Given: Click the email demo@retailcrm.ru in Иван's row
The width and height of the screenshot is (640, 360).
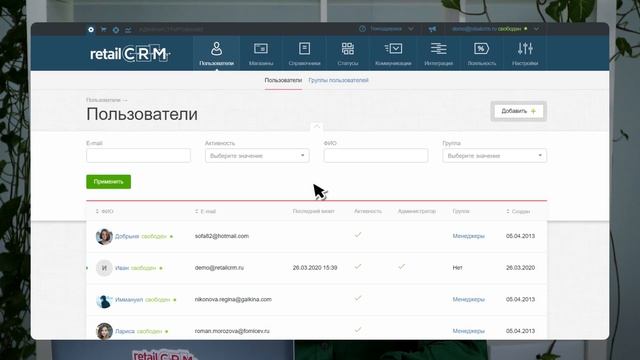Looking at the screenshot, I should coord(219,268).
